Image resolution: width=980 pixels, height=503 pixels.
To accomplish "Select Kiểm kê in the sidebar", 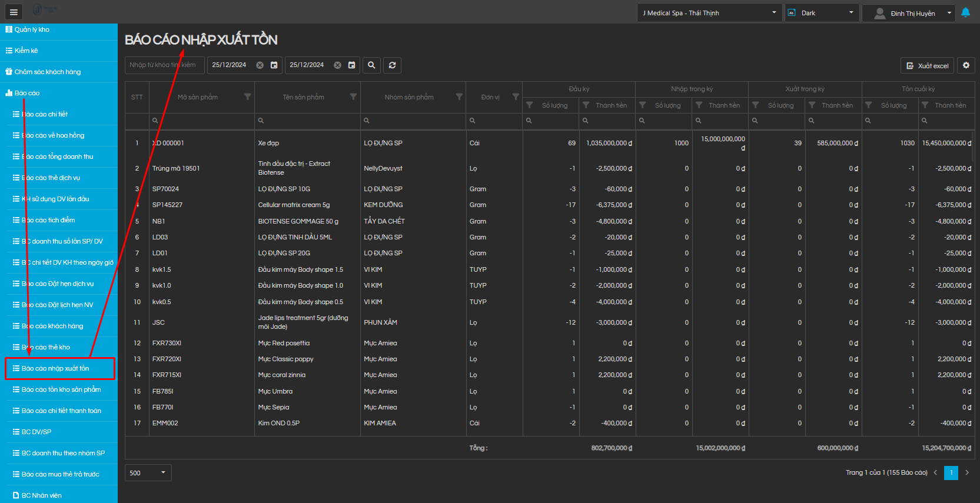I will coord(26,51).
